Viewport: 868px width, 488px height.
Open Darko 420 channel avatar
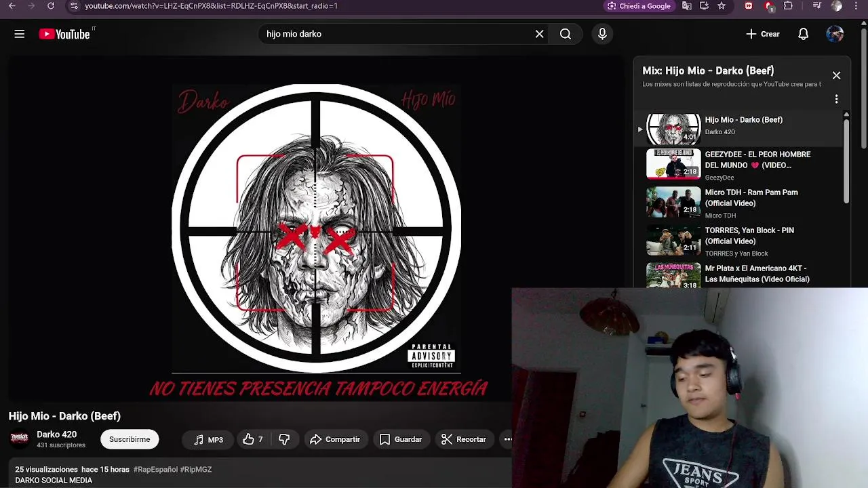(x=20, y=439)
